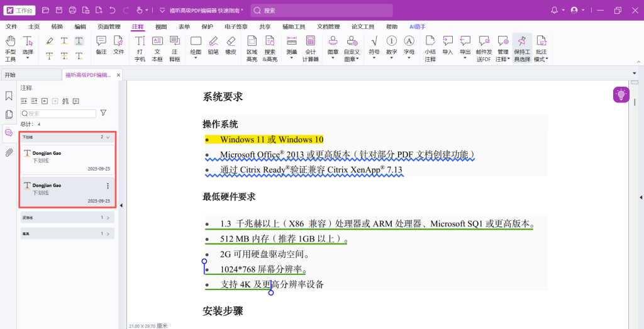This screenshot has height=329, width=644.
Task: Select the 区域高亮 area highlight tool
Action: (252, 48)
